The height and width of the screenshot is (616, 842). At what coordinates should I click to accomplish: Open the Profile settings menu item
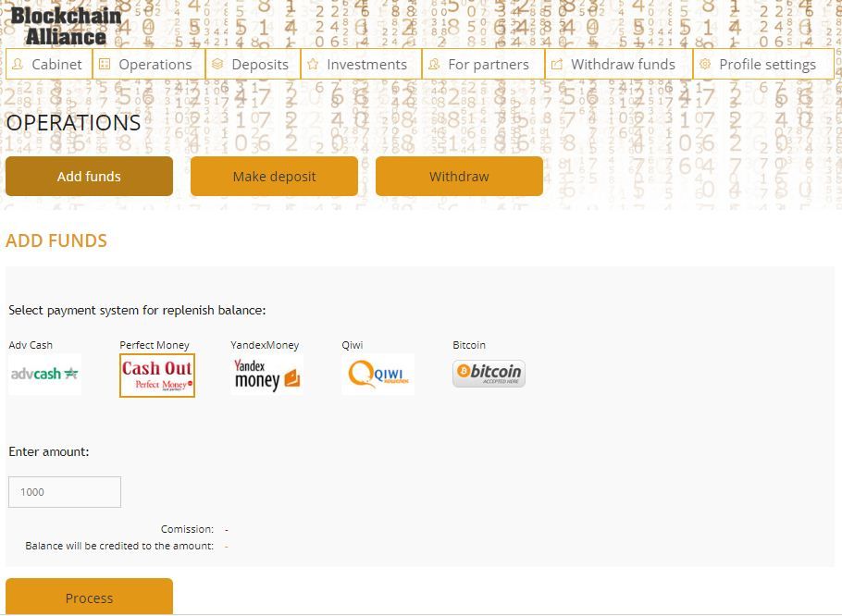tap(763, 65)
